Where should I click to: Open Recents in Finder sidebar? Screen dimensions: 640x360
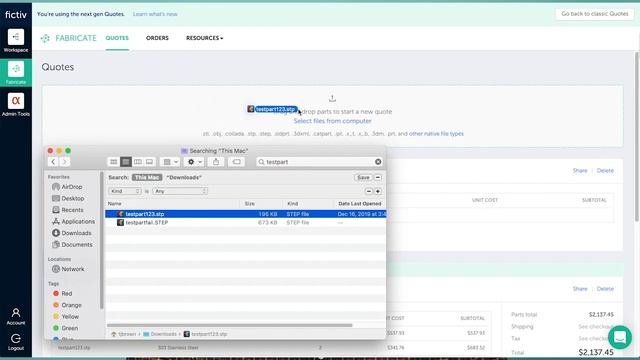click(x=68, y=210)
